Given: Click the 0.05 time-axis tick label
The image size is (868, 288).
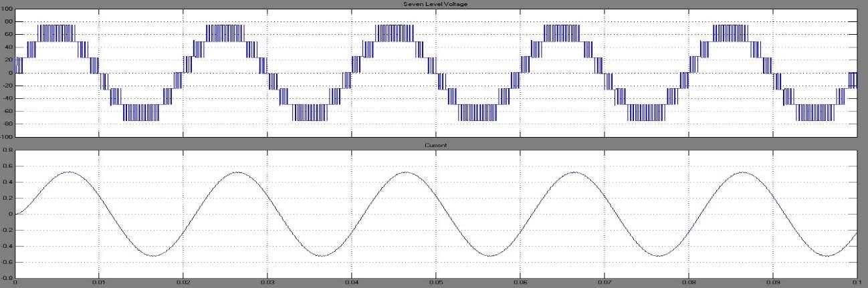Looking at the screenshot, I should point(436,283).
